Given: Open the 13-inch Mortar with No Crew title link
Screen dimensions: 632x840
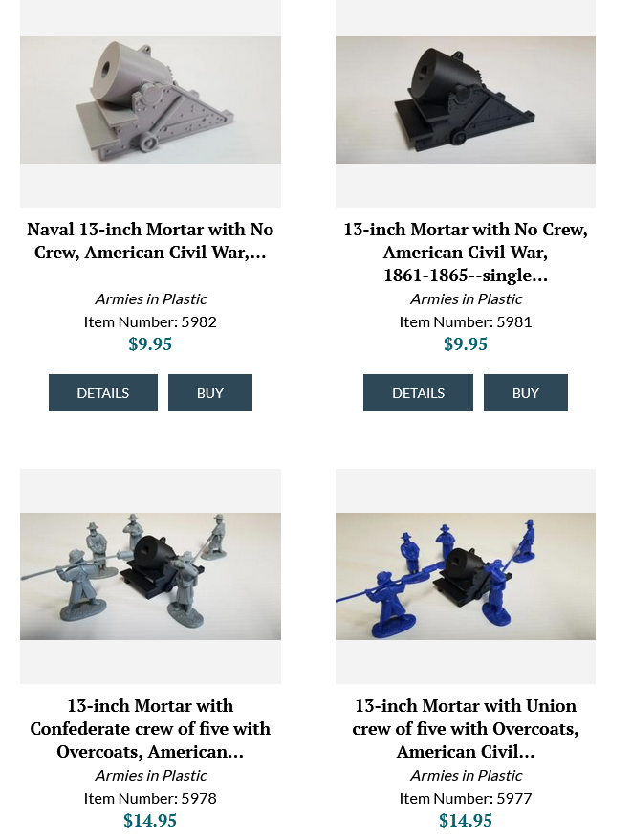Looking at the screenshot, I should click(x=466, y=252).
